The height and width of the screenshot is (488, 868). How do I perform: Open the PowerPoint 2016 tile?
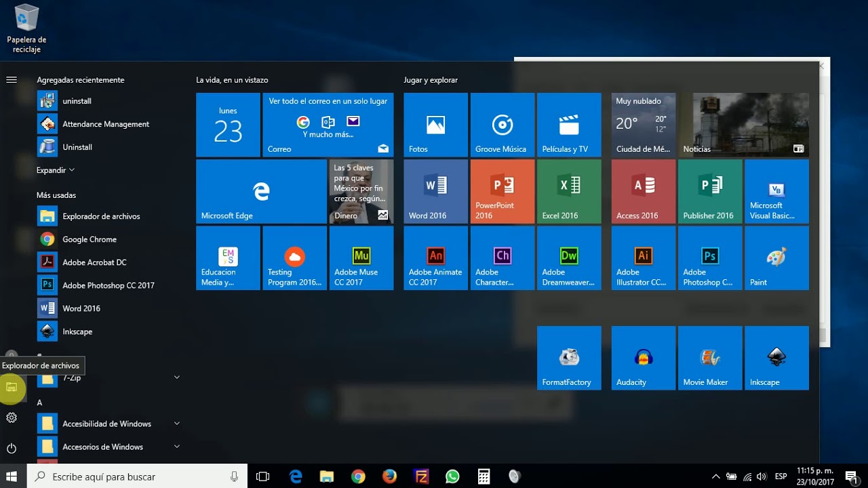pyautogui.click(x=502, y=191)
